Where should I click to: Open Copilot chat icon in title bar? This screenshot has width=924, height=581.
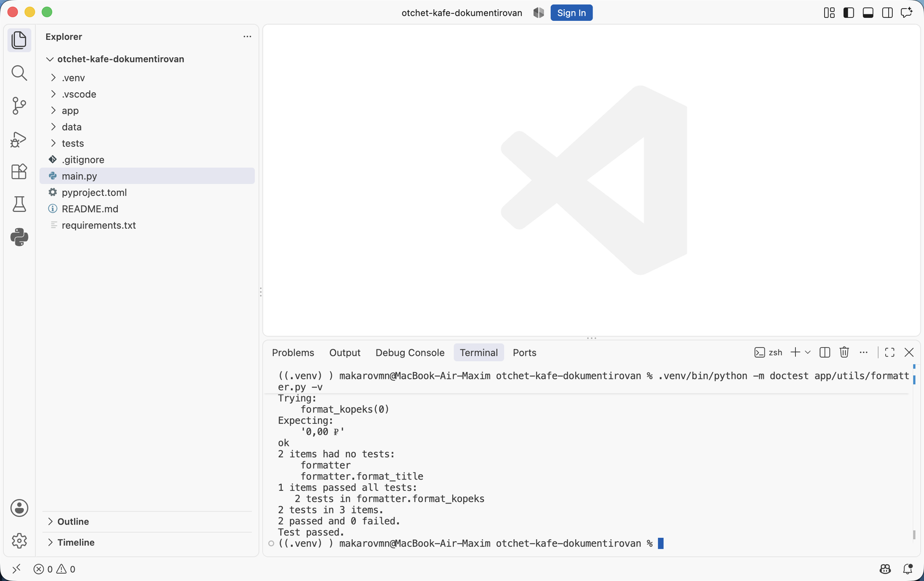click(907, 13)
